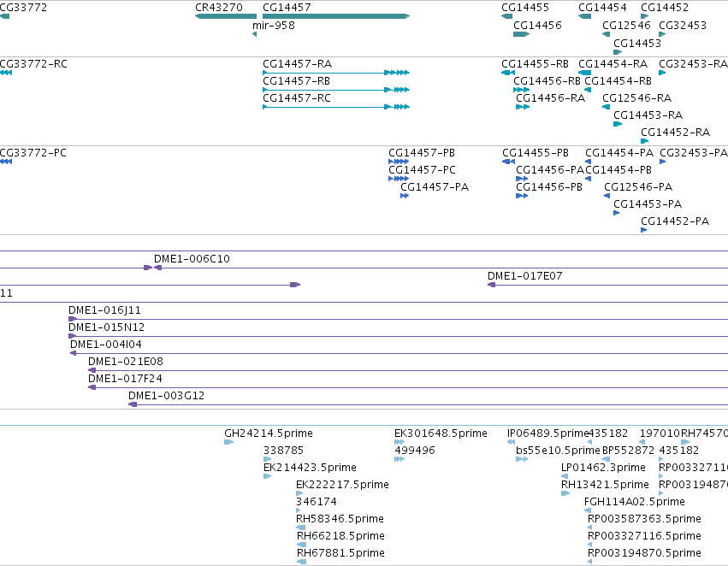Click the mir-958 small arrow glyph

click(x=254, y=34)
